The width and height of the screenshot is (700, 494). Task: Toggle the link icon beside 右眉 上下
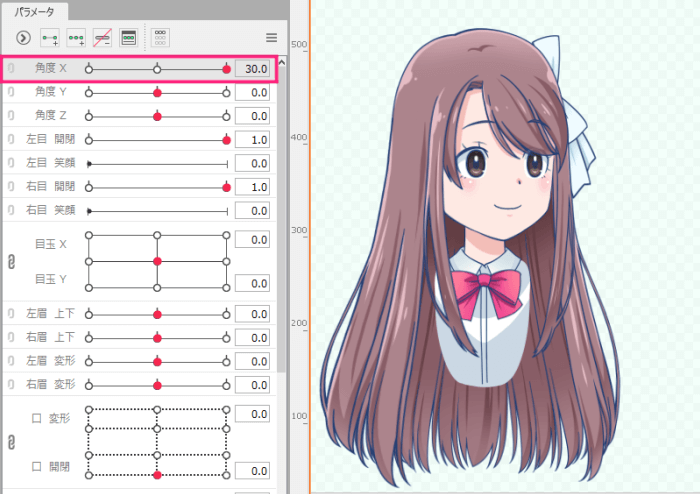(x=11, y=337)
